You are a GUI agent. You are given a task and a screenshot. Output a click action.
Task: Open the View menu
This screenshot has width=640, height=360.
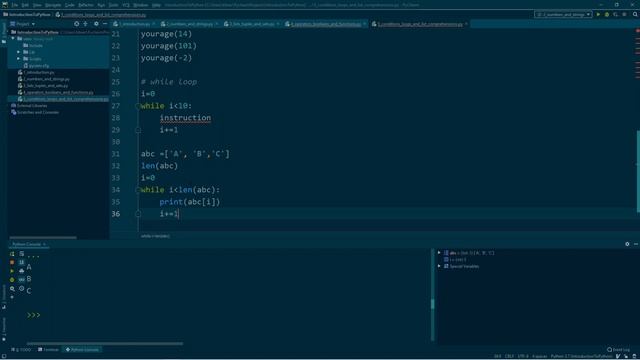pos(37,5)
